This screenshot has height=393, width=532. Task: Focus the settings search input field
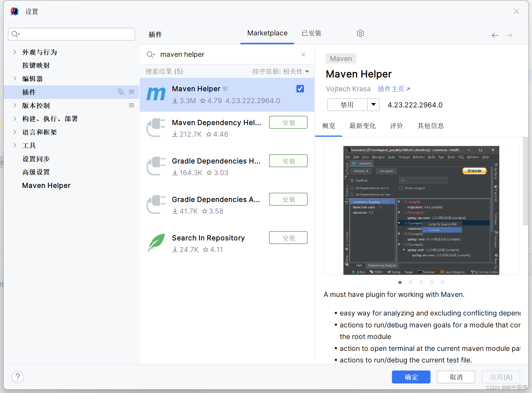[x=71, y=34]
